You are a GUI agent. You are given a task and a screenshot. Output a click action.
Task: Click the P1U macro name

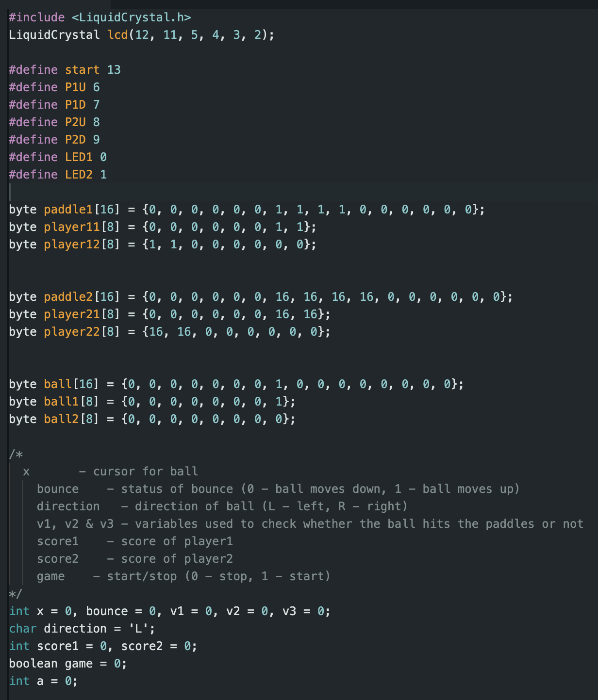click(75, 87)
